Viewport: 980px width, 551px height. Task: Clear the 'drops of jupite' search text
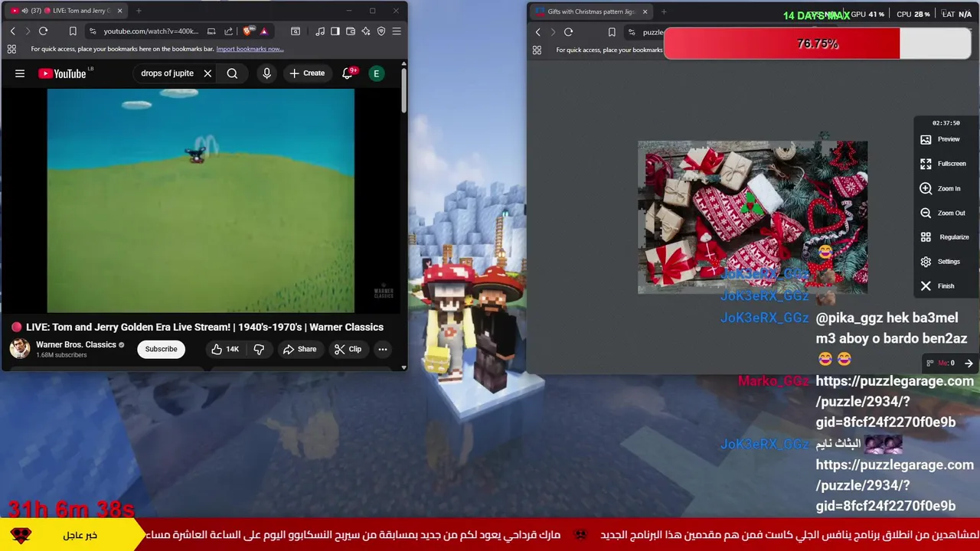[x=207, y=73]
